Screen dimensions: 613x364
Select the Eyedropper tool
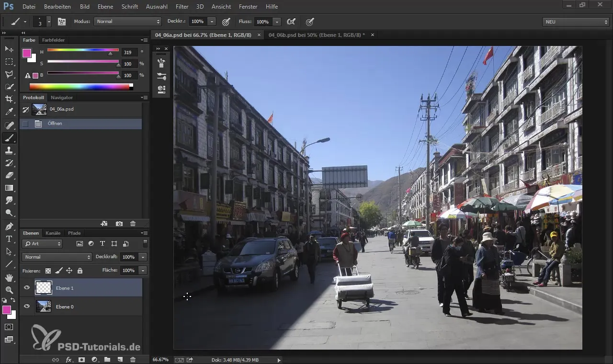(x=9, y=112)
